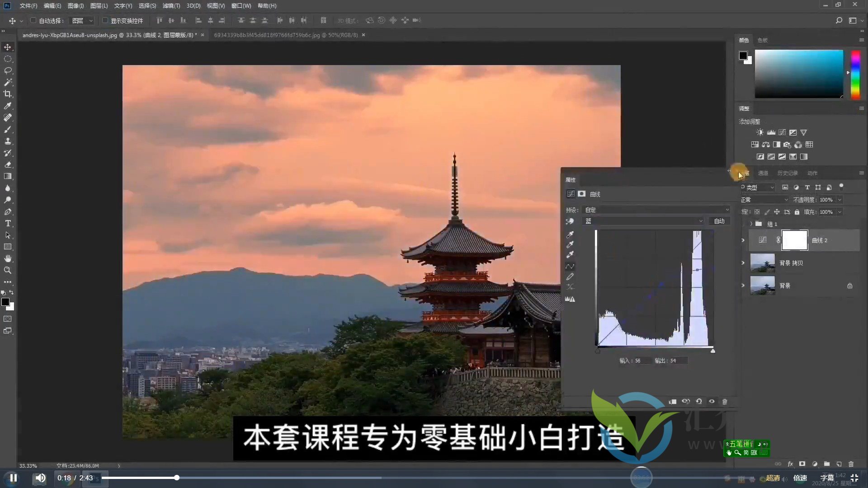This screenshot has height=488, width=868.
Task: Select the Move tool
Action: (x=7, y=47)
